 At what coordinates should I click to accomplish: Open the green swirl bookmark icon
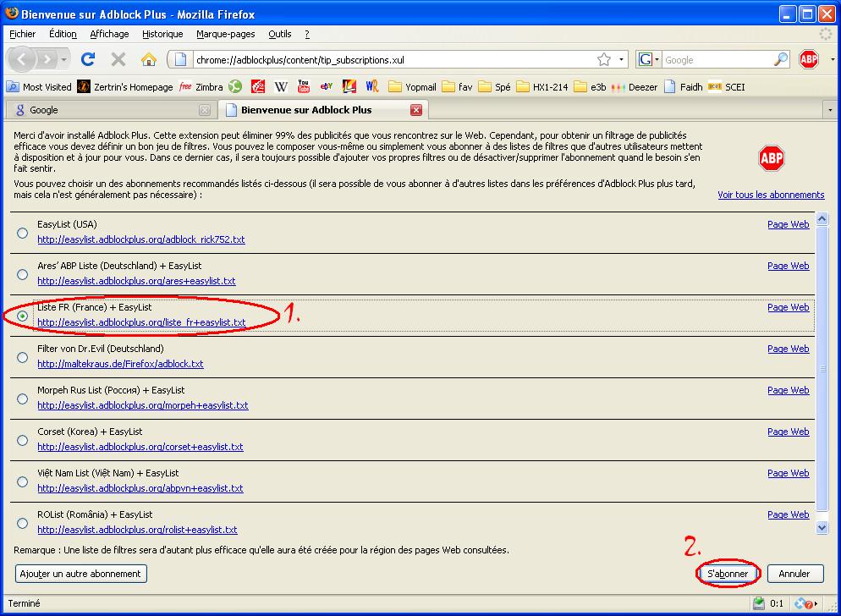pos(235,86)
